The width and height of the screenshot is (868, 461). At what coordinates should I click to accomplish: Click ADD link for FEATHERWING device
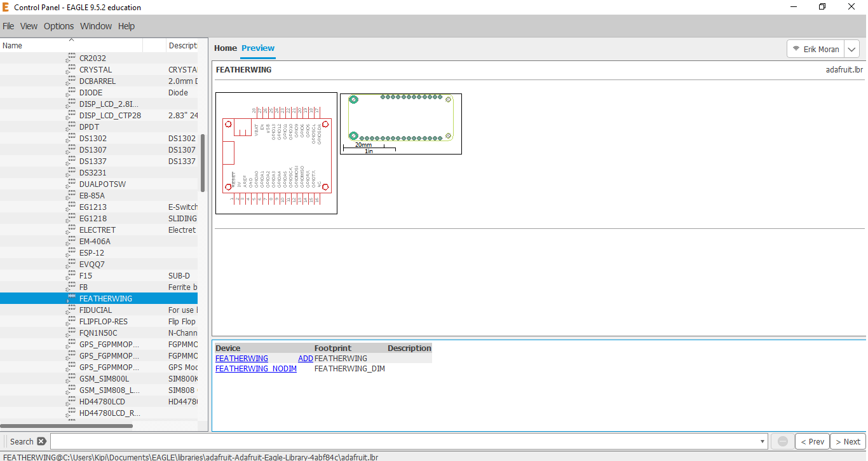tap(306, 358)
